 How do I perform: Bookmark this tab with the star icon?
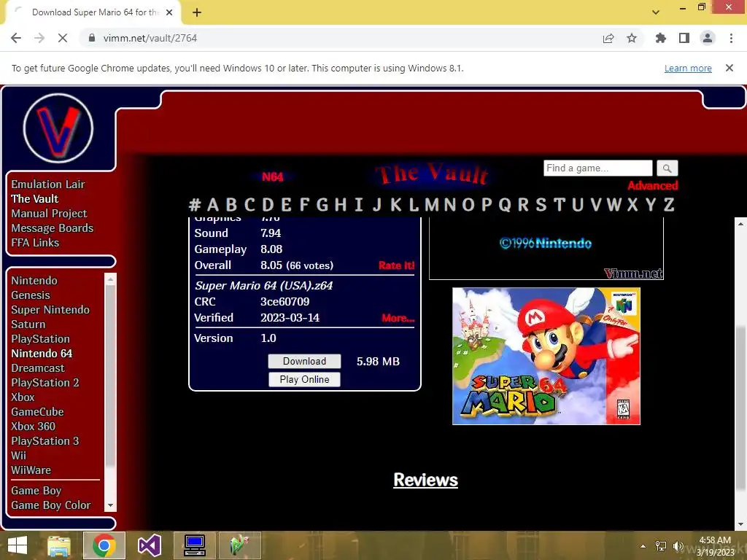(x=632, y=38)
